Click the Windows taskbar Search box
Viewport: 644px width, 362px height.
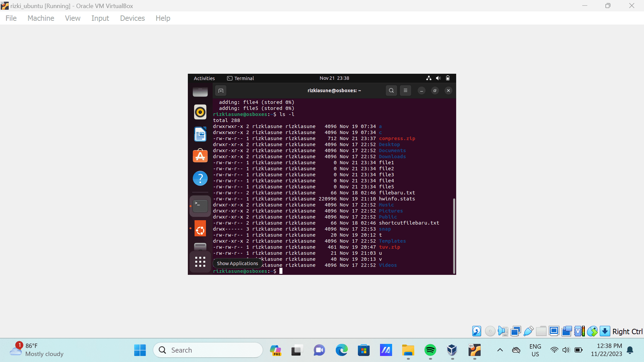(208, 350)
